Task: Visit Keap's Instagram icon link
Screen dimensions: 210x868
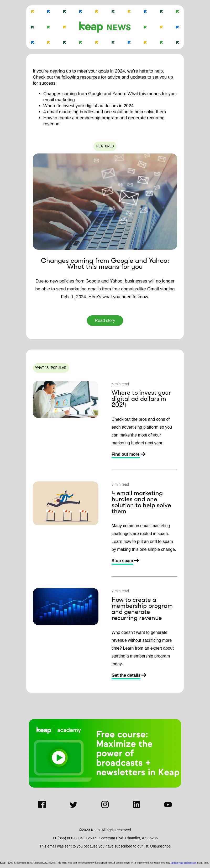Action: (x=105, y=804)
